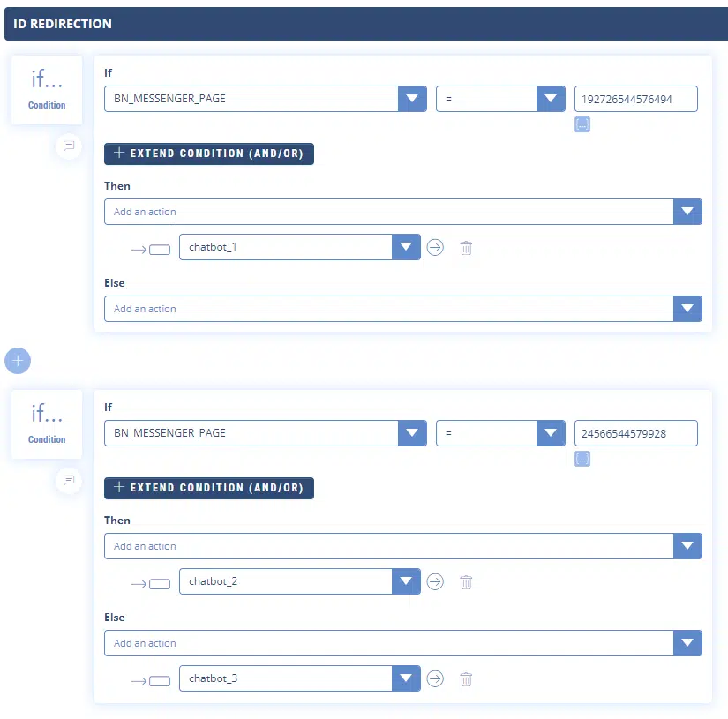
Task: Add a comment to the first condition
Action: pos(69,146)
